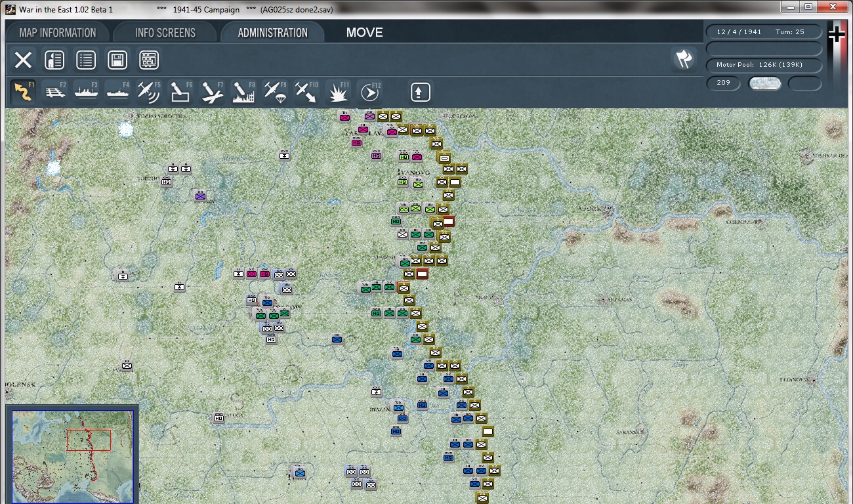Screen dimensions: 853x504
Task: Click the snowy weather indicator pill
Action: click(764, 83)
